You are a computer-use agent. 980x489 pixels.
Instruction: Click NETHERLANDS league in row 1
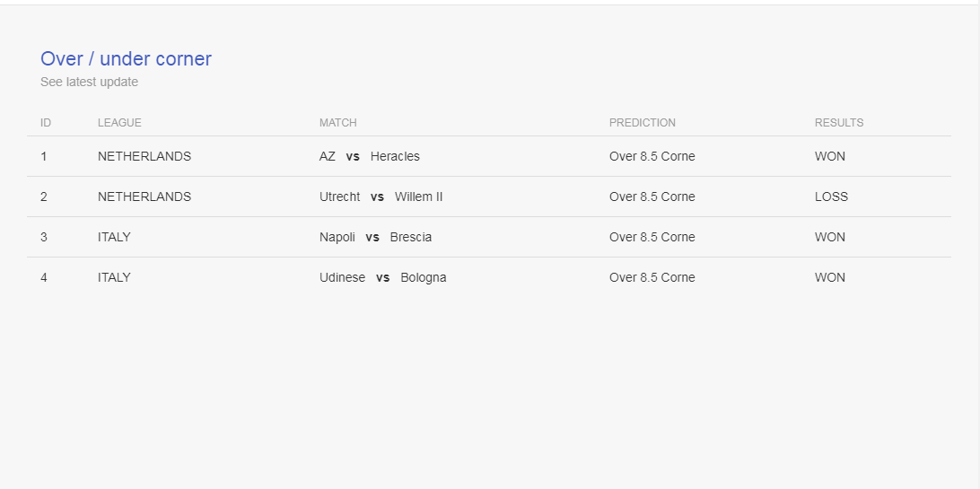[x=144, y=156]
